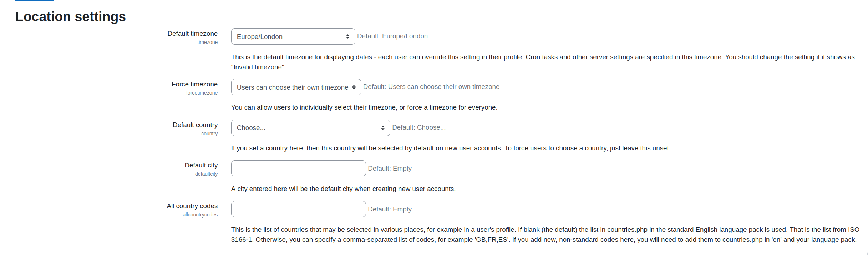This screenshot has height=255, width=868.
Task: Click the small allcountrycodes setting name
Action: (x=200, y=215)
